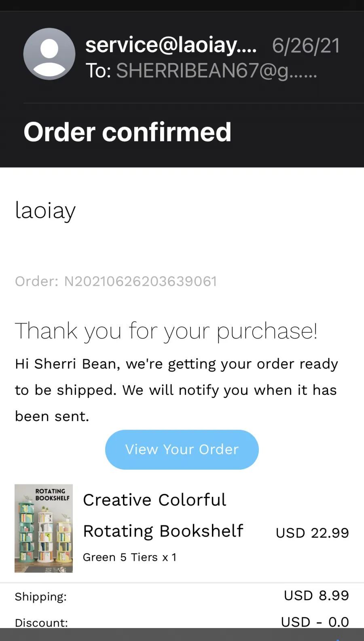Tap the Shipping label
The height and width of the screenshot is (641, 364).
41,597
